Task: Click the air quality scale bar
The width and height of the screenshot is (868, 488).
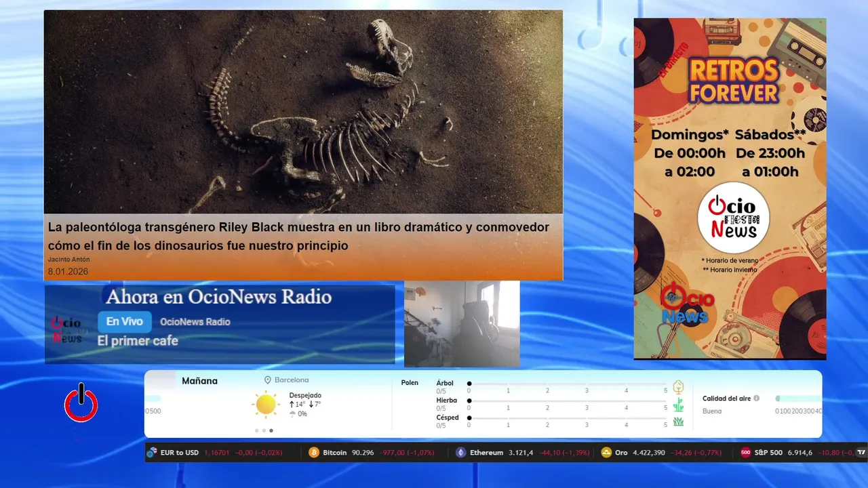Action: pyautogui.click(x=799, y=399)
